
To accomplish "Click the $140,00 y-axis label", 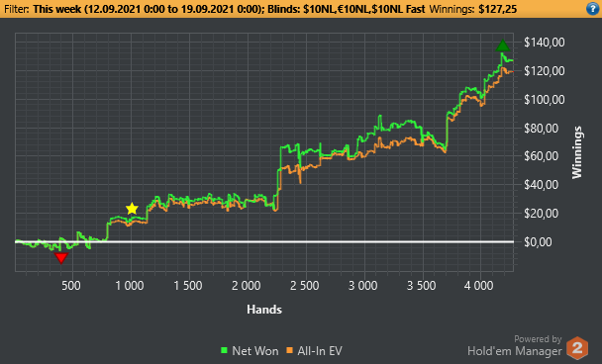I will [545, 43].
